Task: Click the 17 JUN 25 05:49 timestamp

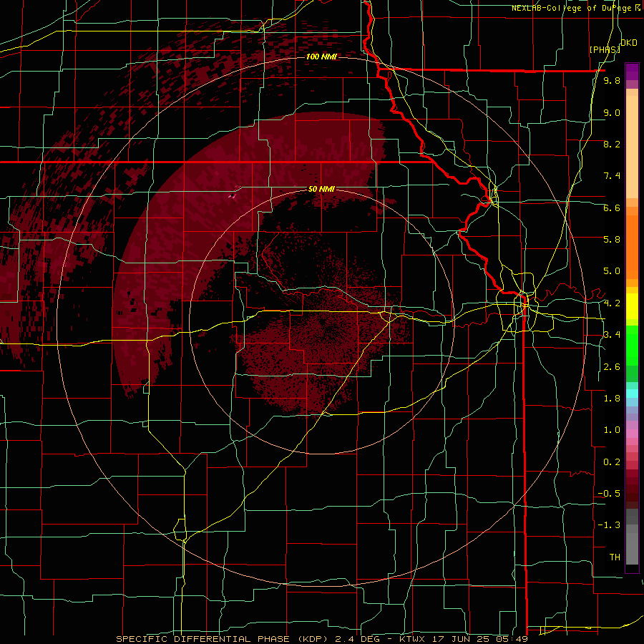Action: click(x=479, y=639)
